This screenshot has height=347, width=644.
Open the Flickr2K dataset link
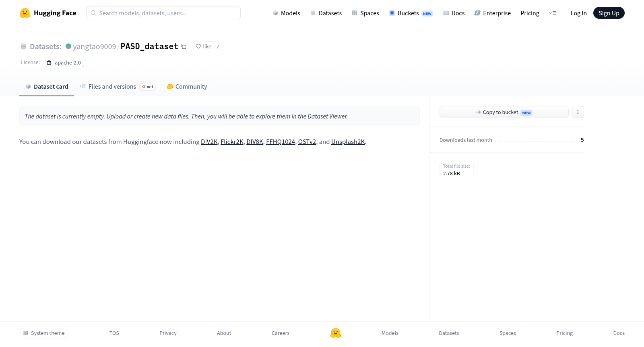pyautogui.click(x=232, y=141)
